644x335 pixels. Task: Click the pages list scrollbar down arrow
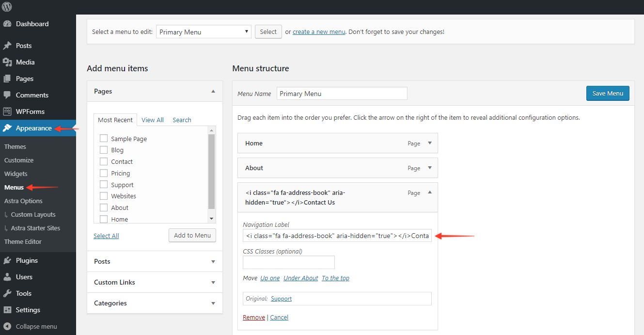(212, 219)
